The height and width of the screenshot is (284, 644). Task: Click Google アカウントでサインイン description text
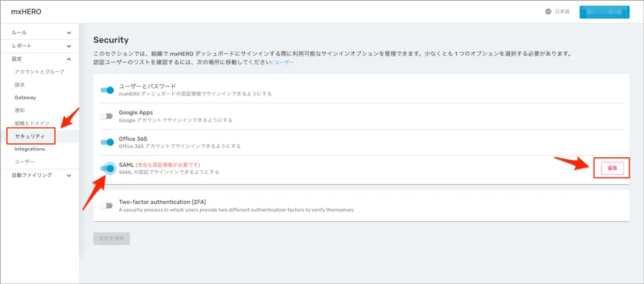(x=175, y=120)
